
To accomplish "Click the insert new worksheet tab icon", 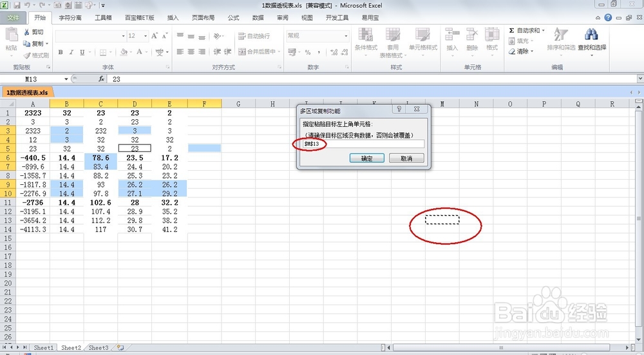I will pyautogui.click(x=120, y=348).
